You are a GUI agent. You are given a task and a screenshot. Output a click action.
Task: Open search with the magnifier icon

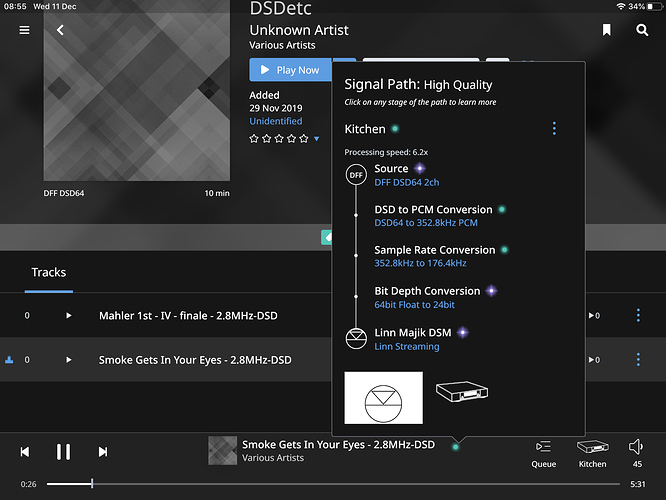click(642, 30)
